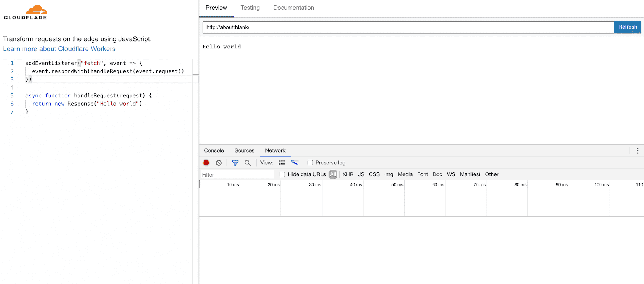Click the "Hello world" preview output text
644x284 pixels.
[222, 47]
